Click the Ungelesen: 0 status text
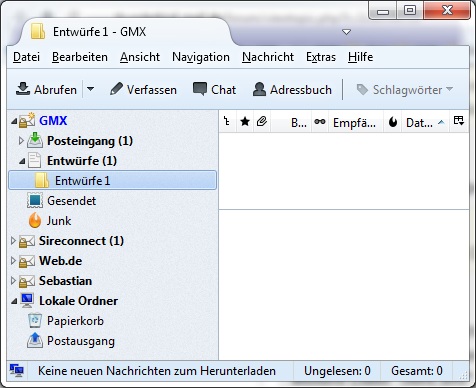 pos(337,371)
